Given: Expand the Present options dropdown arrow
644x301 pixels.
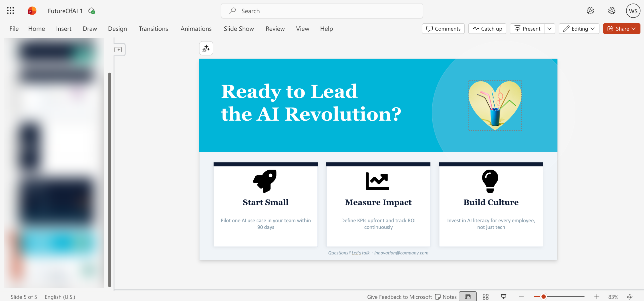Looking at the screenshot, I should (549, 29).
